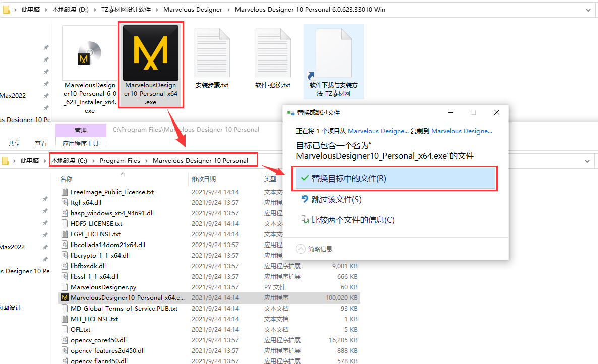Screen dimensions: 598x364
Task: Go to Marvelous Designer 10 Personal lower breadcrumb
Action: (x=200, y=161)
